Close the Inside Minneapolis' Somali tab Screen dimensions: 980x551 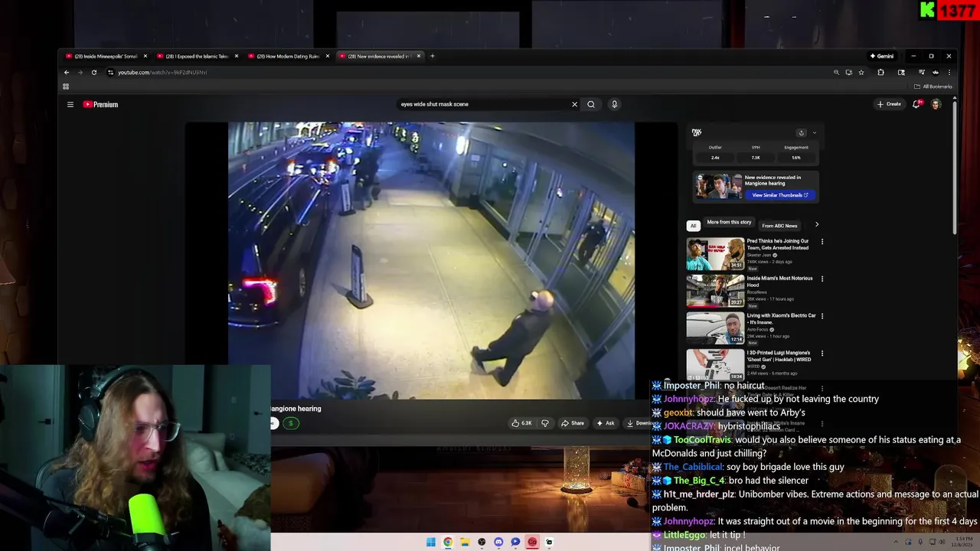(x=145, y=56)
